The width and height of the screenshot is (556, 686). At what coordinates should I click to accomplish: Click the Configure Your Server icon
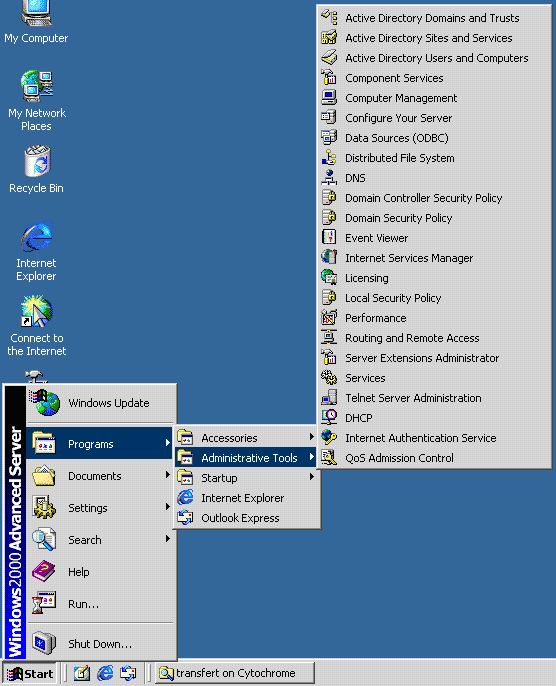[x=329, y=118]
